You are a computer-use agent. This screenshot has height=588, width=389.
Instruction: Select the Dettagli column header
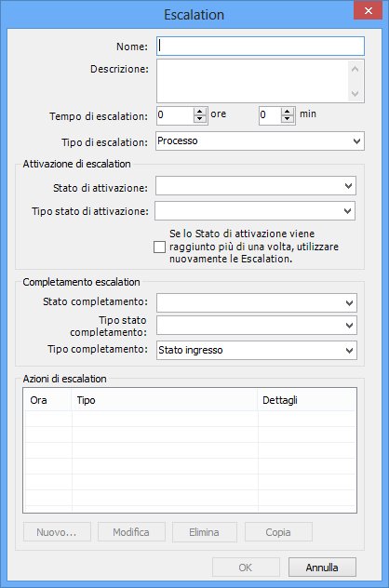click(x=306, y=400)
